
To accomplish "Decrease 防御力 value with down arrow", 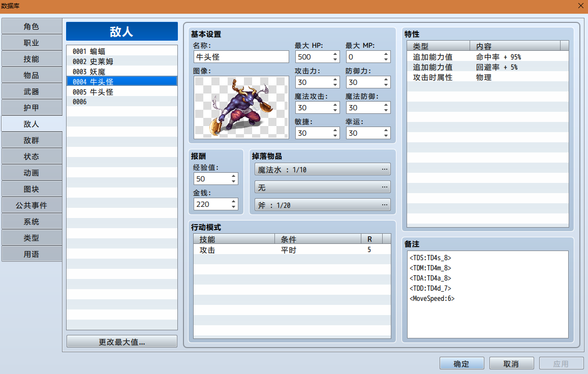I will [386, 85].
